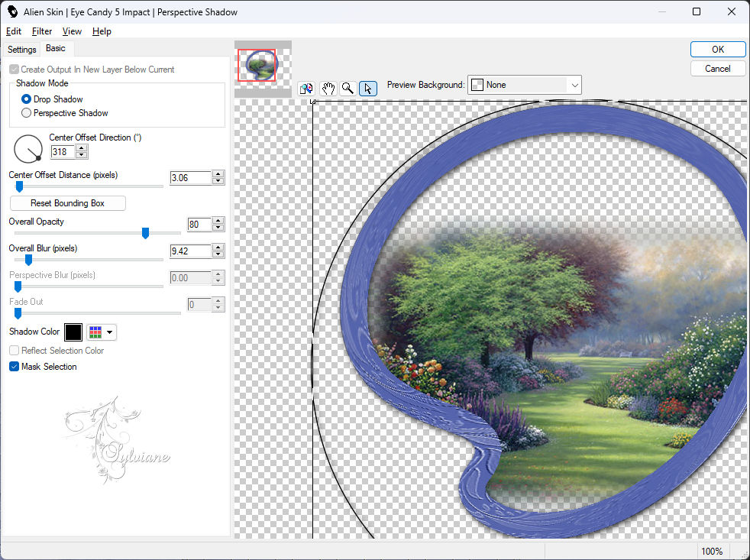Image resolution: width=750 pixels, height=560 pixels.
Task: Click the navigator thumbnail preview
Action: click(x=263, y=69)
